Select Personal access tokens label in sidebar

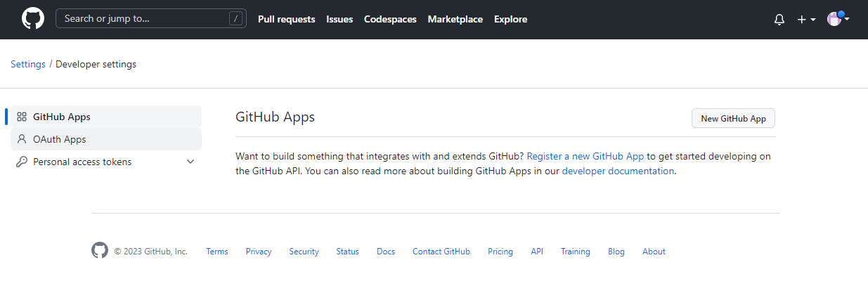point(82,162)
